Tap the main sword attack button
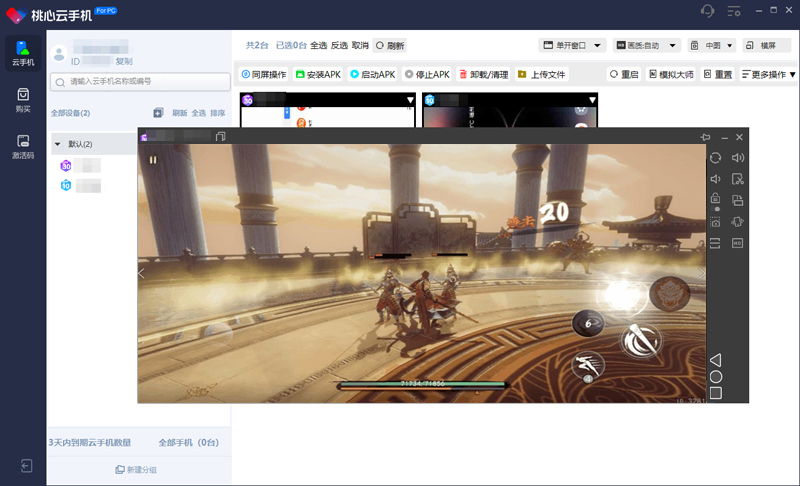This screenshot has width=800, height=486. (x=641, y=341)
